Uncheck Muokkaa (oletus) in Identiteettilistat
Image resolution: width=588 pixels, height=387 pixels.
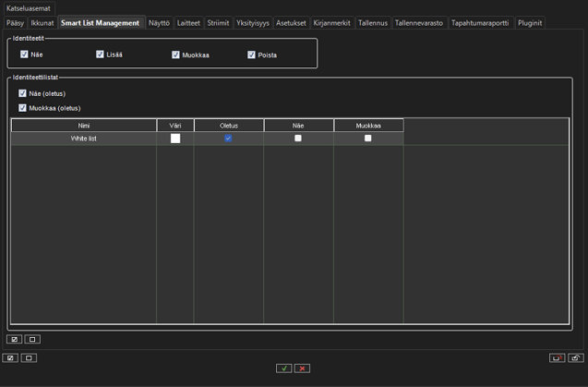click(x=22, y=108)
